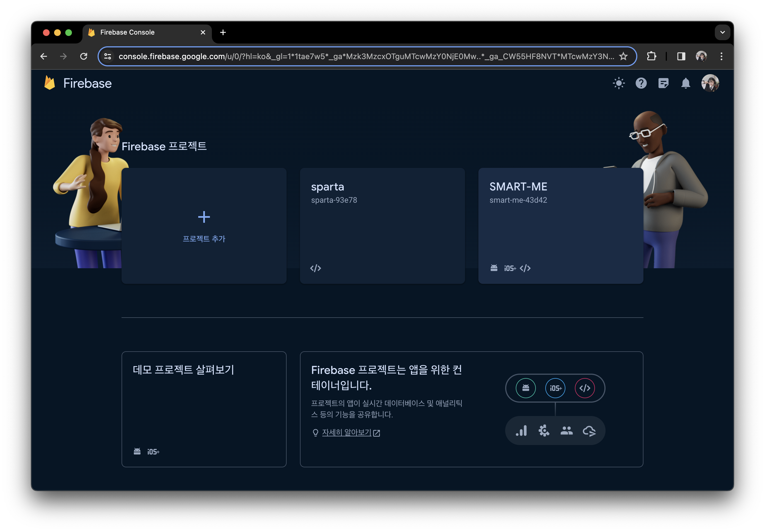Screen dimensions: 765x532
Task: Reload the Firebase Console page
Action: [x=84, y=56]
